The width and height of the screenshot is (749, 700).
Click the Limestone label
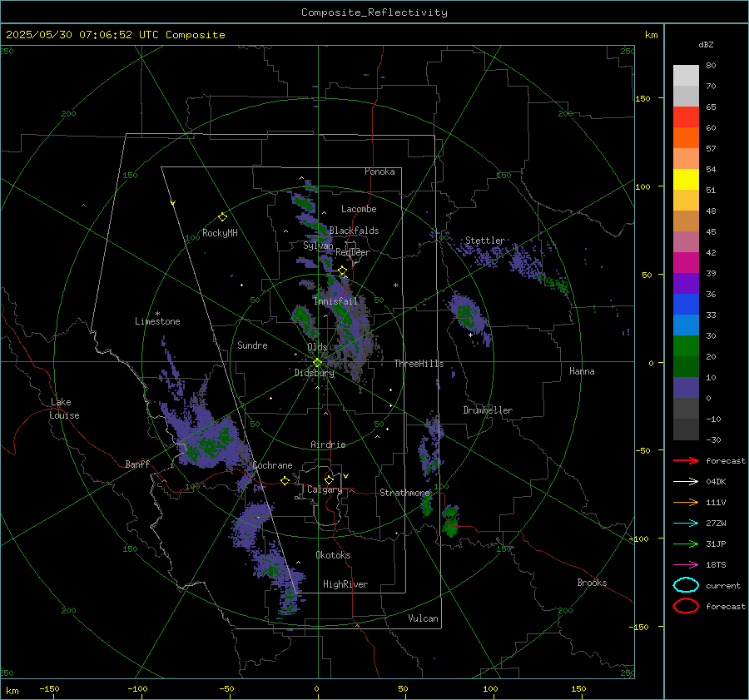pos(157,321)
